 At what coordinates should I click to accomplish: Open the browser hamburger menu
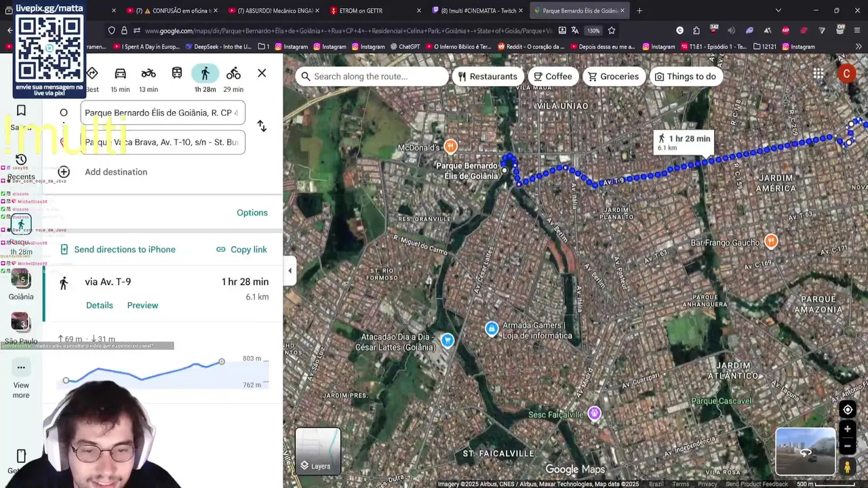(x=857, y=30)
